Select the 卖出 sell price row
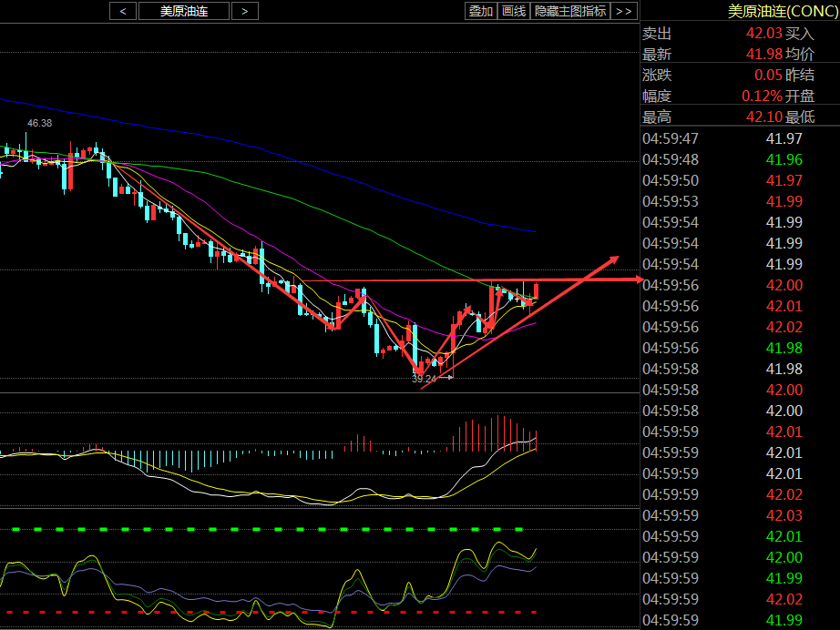The width and height of the screenshot is (840, 630). [657, 33]
